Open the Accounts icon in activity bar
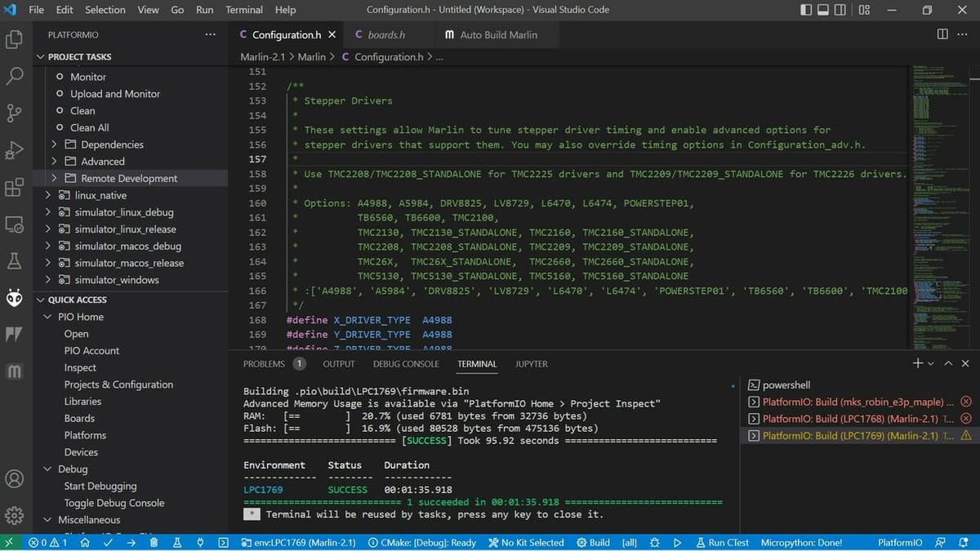980x551 pixels. [14, 478]
